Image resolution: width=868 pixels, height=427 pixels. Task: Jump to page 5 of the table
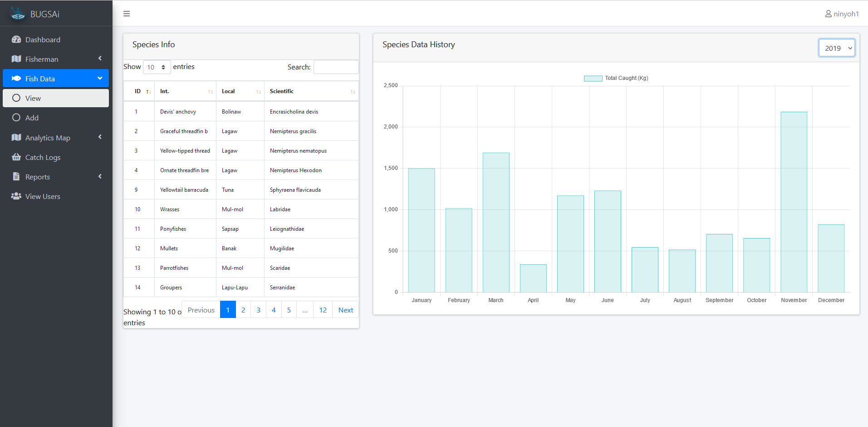pyautogui.click(x=289, y=309)
